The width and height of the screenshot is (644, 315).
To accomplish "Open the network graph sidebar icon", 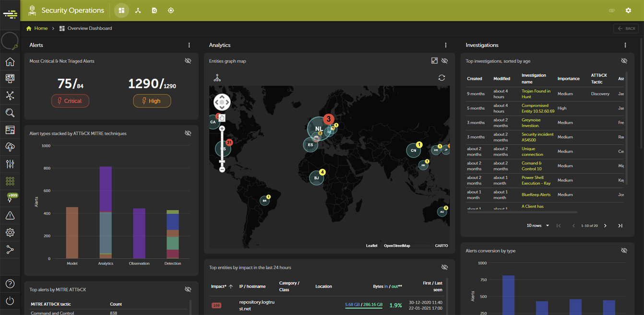I will pyautogui.click(x=10, y=95).
